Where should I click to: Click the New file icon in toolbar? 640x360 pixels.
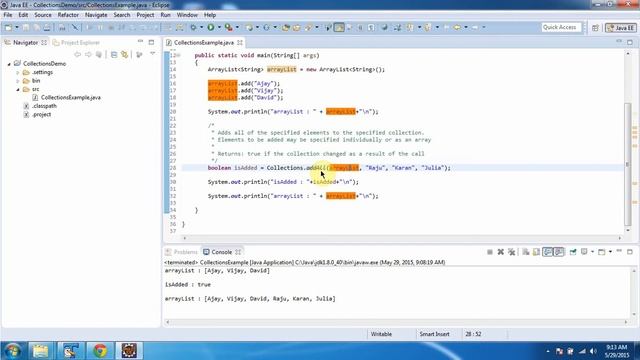(x=8, y=27)
